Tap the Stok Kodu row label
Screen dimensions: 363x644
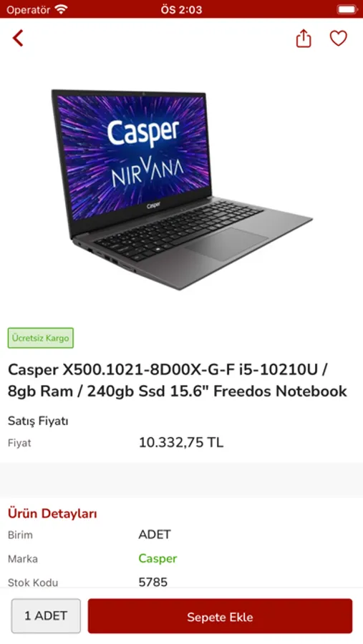tap(33, 582)
